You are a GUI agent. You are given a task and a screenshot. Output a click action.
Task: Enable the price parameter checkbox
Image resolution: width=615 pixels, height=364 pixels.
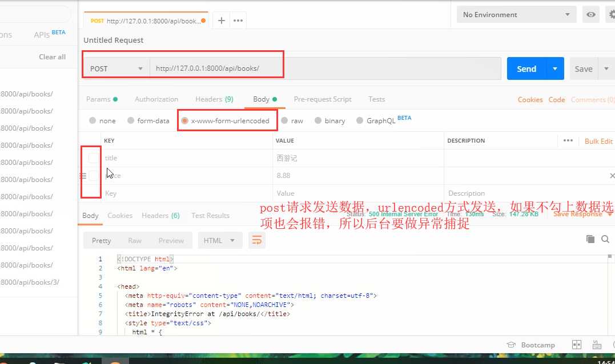[x=93, y=176]
